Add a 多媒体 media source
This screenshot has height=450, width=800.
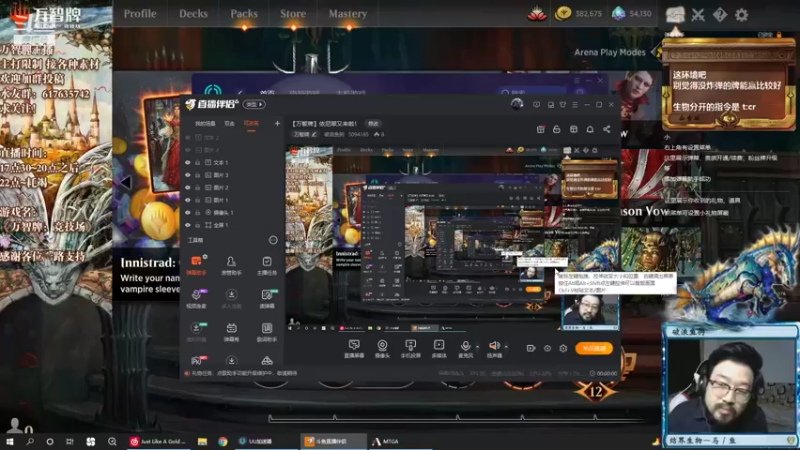click(x=439, y=348)
